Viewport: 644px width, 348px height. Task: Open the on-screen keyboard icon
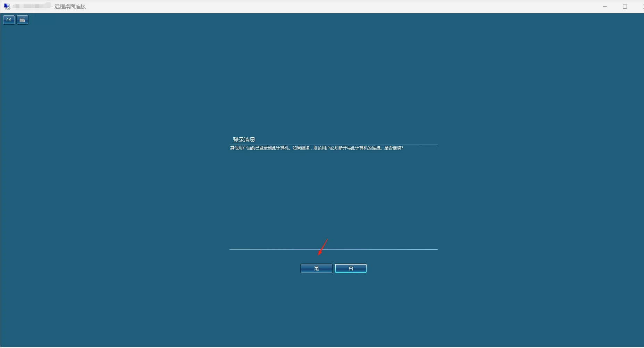[x=22, y=20]
